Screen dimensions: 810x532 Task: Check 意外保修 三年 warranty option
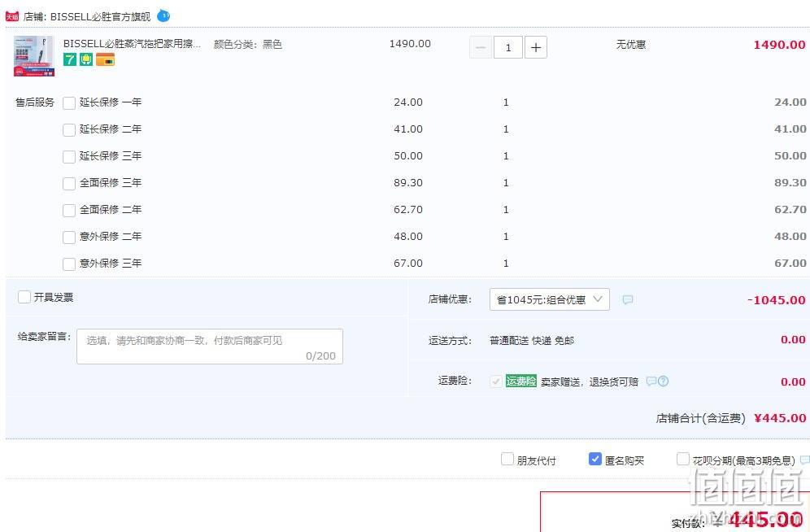[69, 264]
